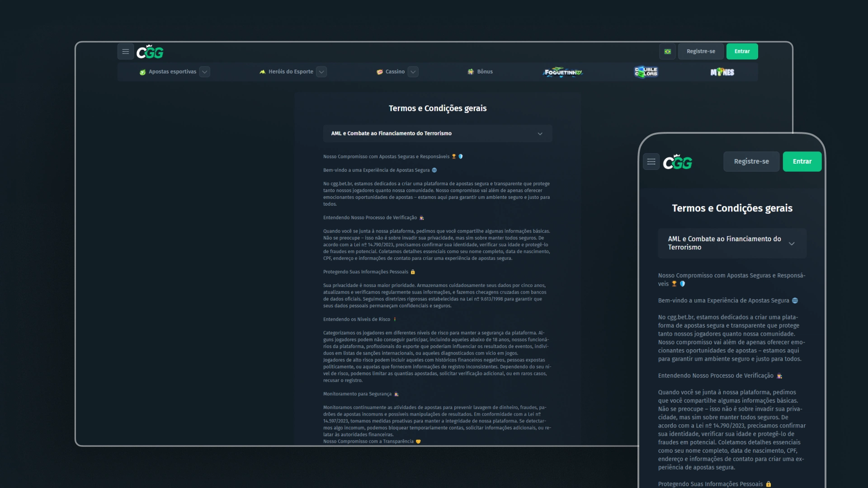868x488 pixels.
Task: Open the Mines game logo
Action: coord(722,72)
